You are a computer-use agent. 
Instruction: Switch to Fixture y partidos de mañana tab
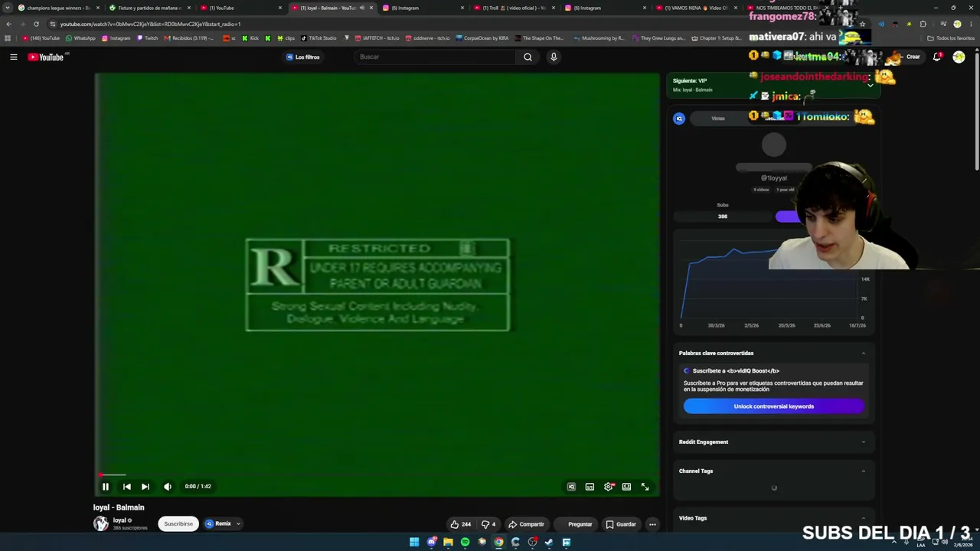coord(149,8)
